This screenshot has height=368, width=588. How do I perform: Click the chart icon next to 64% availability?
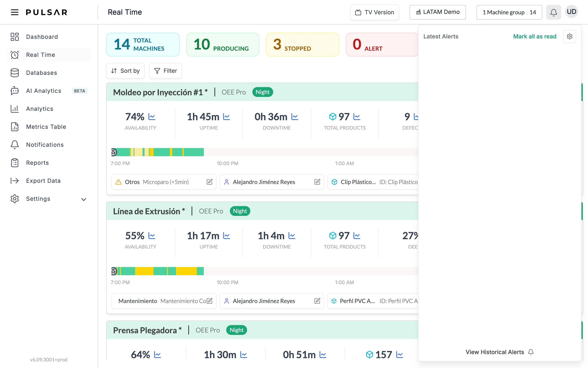(x=157, y=355)
